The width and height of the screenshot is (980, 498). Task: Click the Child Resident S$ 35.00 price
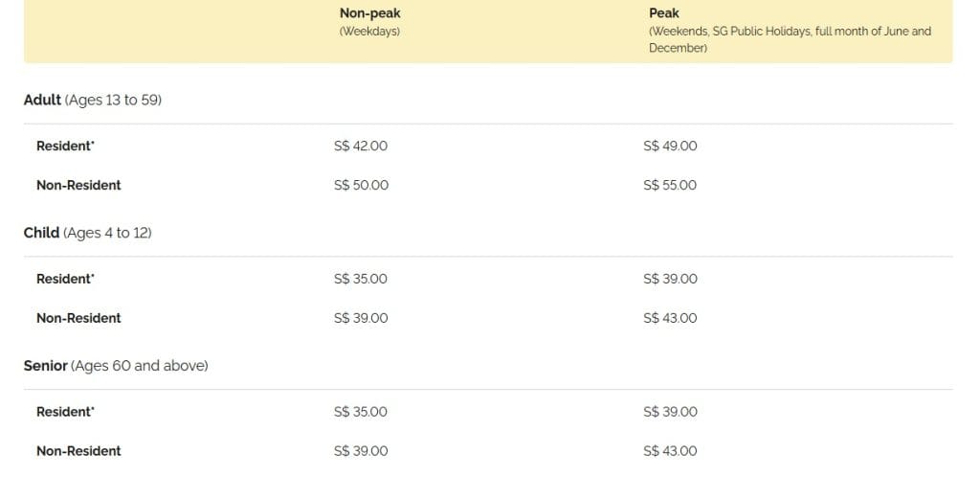point(361,279)
